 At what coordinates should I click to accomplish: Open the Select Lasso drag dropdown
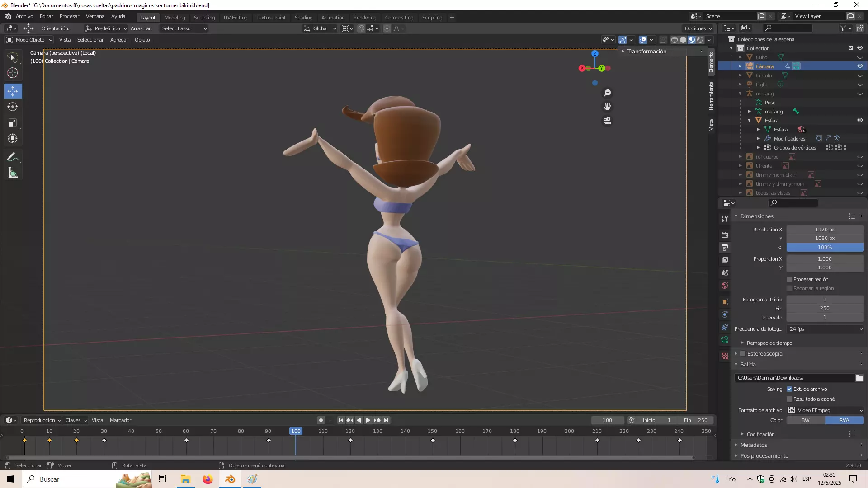184,28
